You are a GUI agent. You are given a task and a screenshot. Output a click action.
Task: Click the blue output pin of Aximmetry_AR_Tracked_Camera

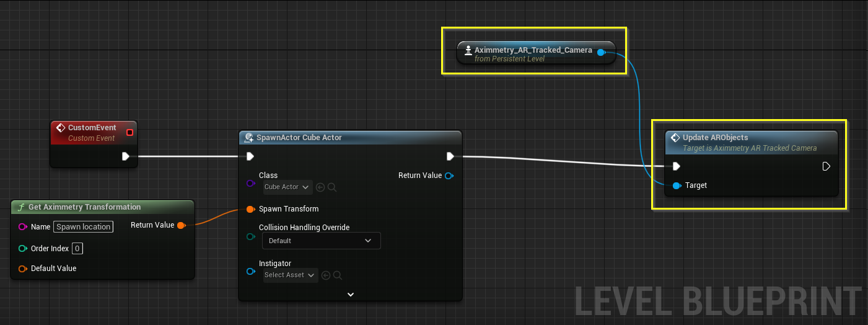coord(601,53)
